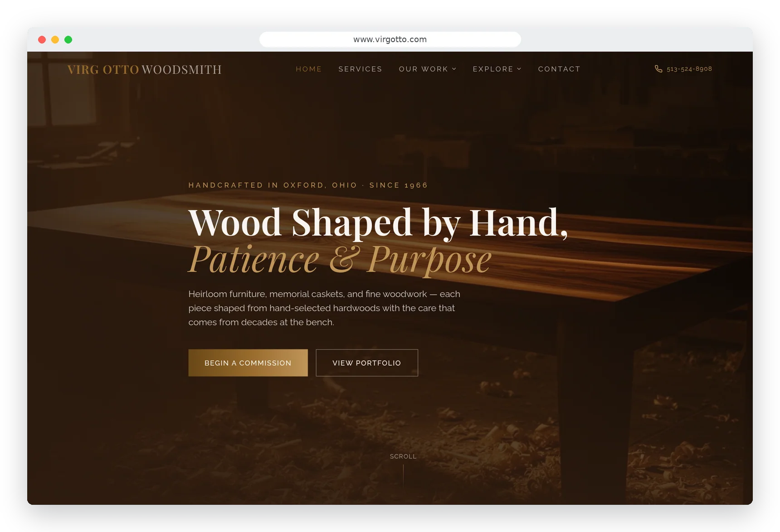Click the View Portfolio button

[367, 363]
